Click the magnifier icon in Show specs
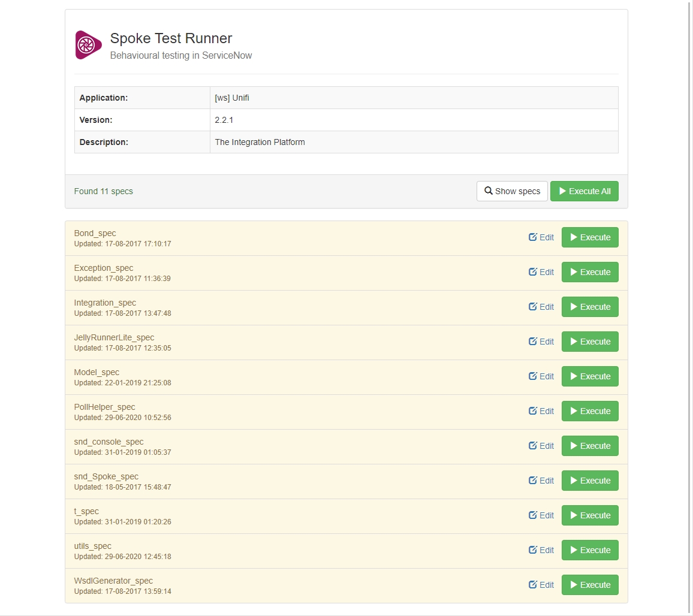The height and width of the screenshot is (616, 693). (x=489, y=191)
